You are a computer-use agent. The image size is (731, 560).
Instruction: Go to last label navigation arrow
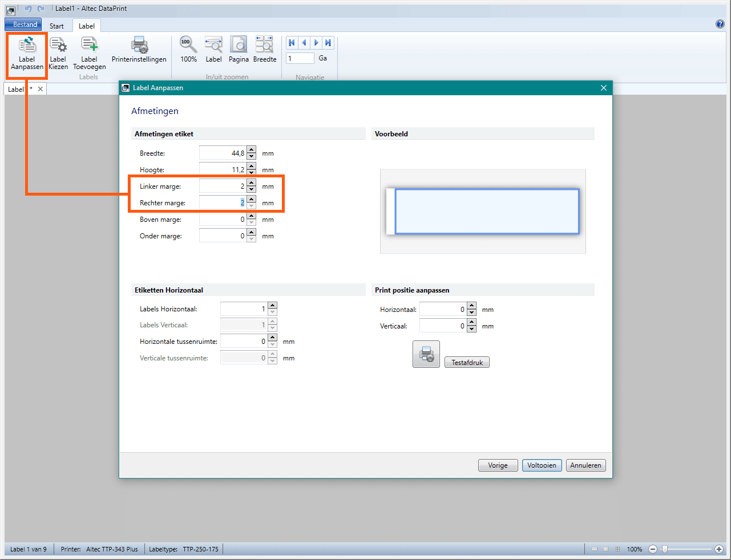(328, 43)
